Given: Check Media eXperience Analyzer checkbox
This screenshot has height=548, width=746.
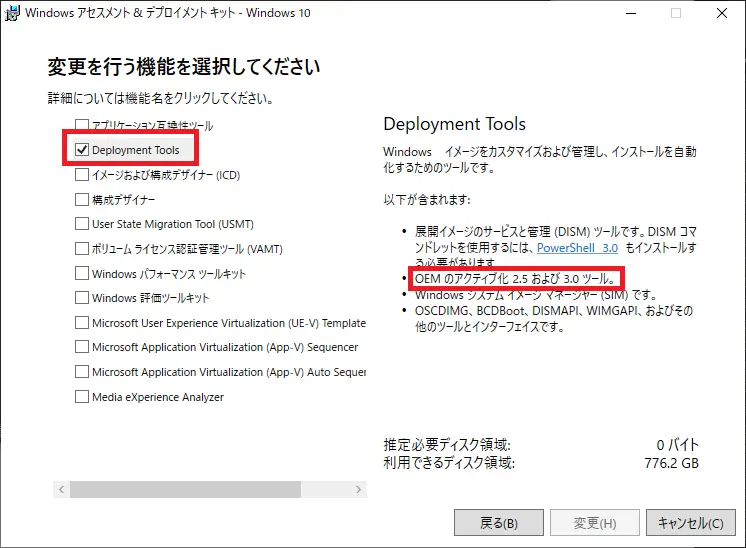Looking at the screenshot, I should point(82,396).
